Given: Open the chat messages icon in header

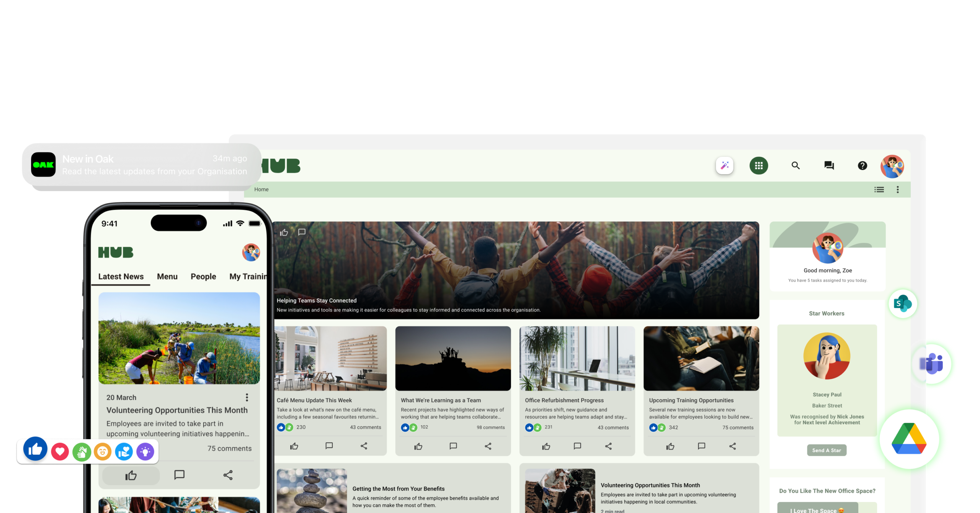Looking at the screenshot, I should point(829,166).
